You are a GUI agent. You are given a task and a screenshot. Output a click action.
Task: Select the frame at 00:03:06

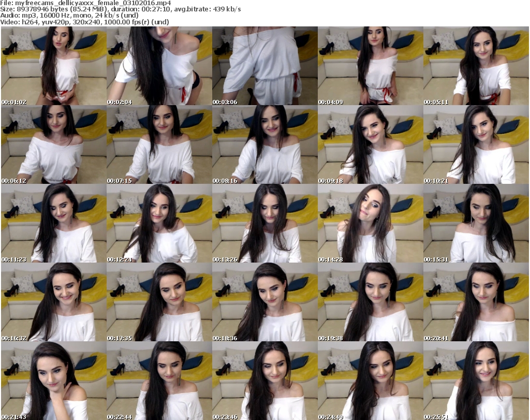264,66
